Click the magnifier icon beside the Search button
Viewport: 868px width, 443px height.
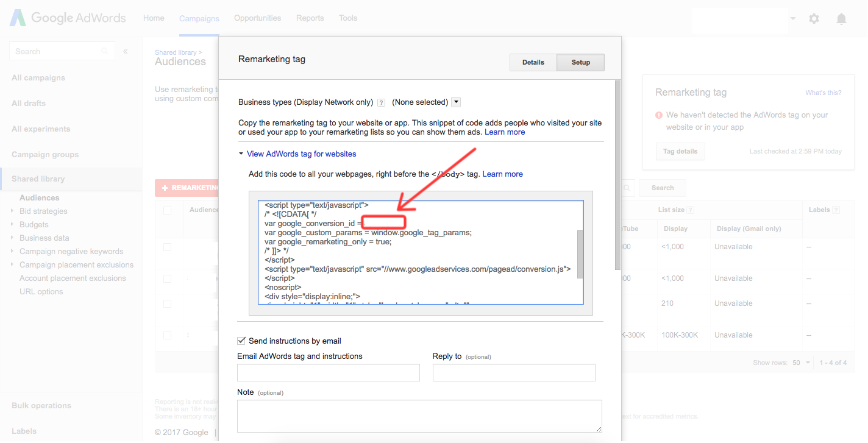(627, 188)
